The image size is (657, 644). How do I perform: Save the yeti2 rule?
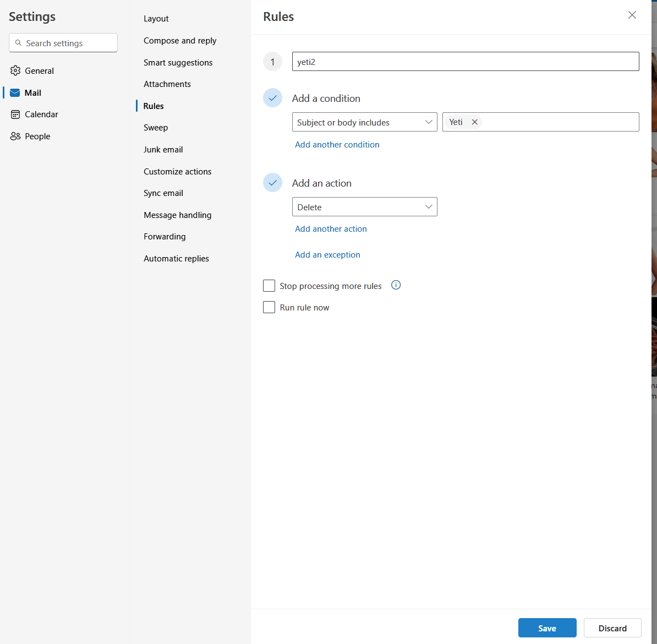(547, 628)
